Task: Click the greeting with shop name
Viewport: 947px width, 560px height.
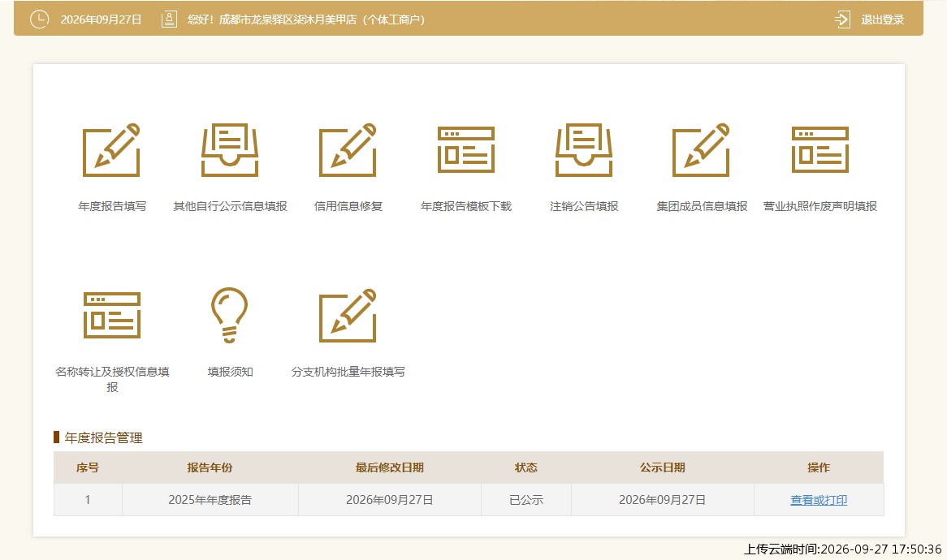Action: click(306, 20)
